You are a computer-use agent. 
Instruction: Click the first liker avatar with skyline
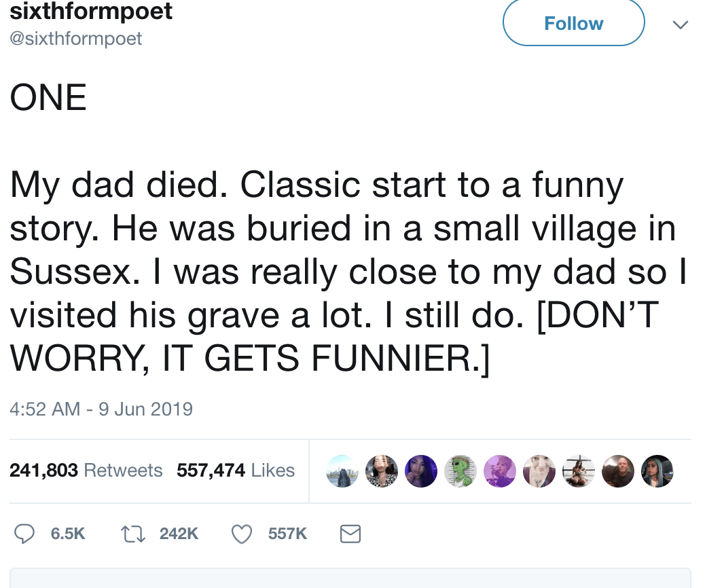coord(342,471)
